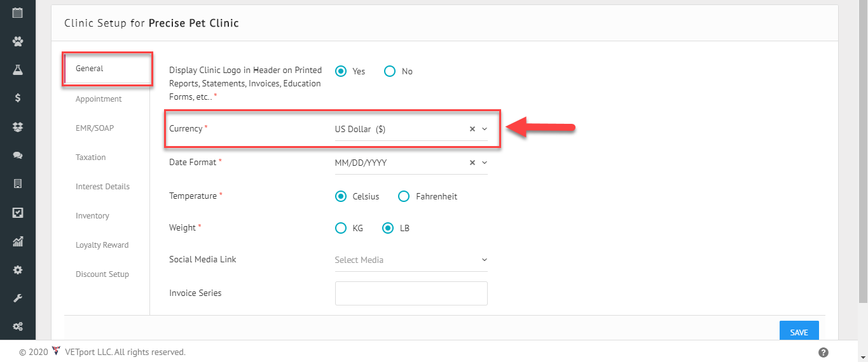Expand the Date Format dropdown arrow
Image resolution: width=868 pixels, height=362 pixels.
[485, 163]
